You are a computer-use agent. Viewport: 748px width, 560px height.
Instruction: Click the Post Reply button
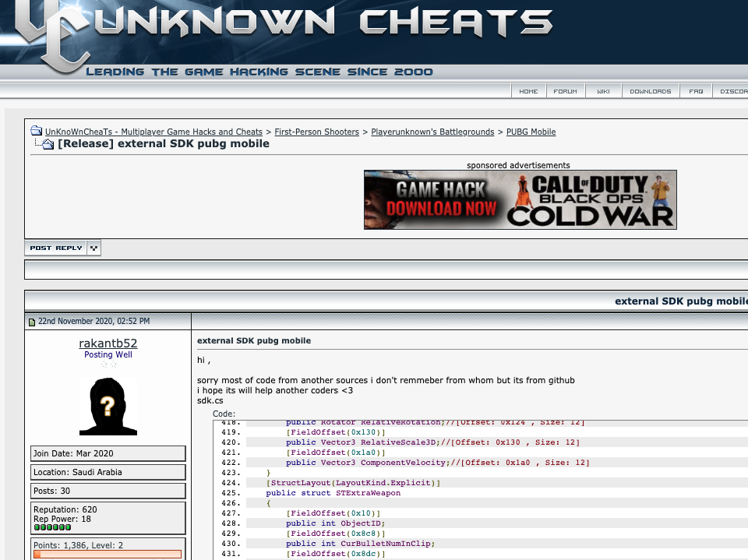click(x=56, y=248)
